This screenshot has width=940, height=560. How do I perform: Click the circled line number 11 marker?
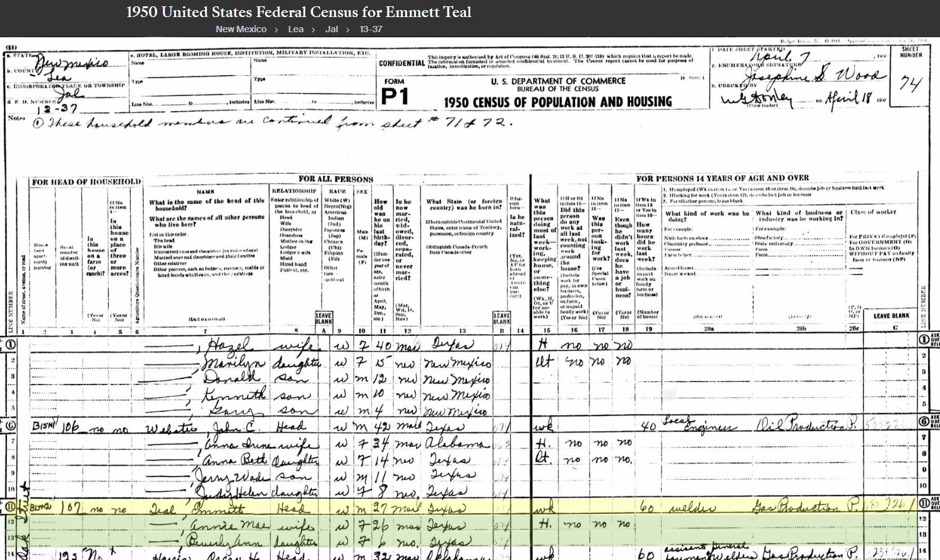[x=11, y=506]
